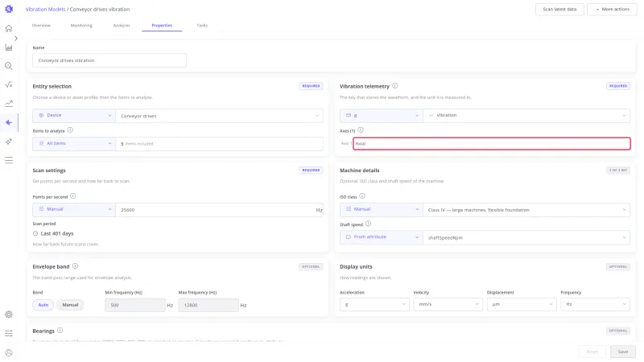Open the Device entity type dropdown

74,116
